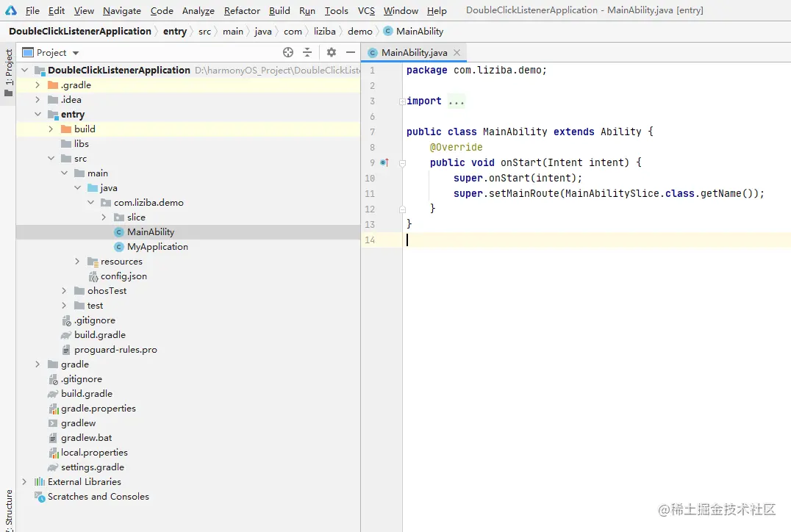The width and height of the screenshot is (791, 532).
Task: Expand the resources folder
Action: [x=77, y=261]
